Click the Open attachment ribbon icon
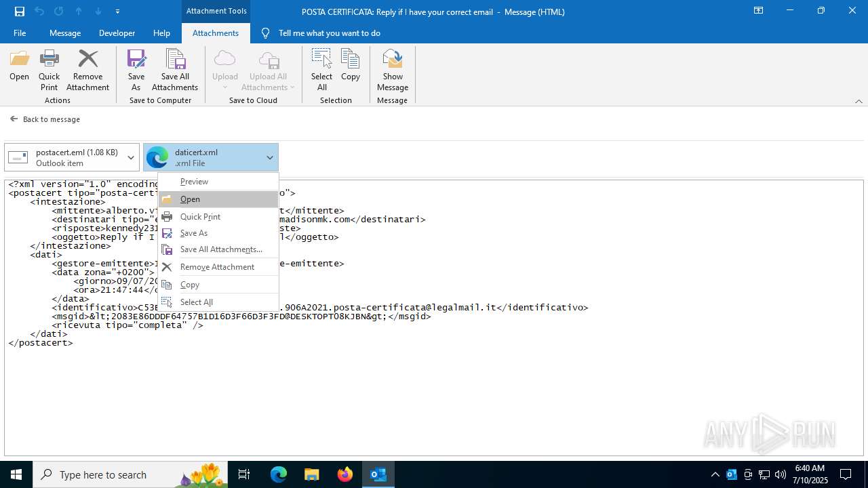Viewport: 868px width, 488px height. (x=19, y=66)
